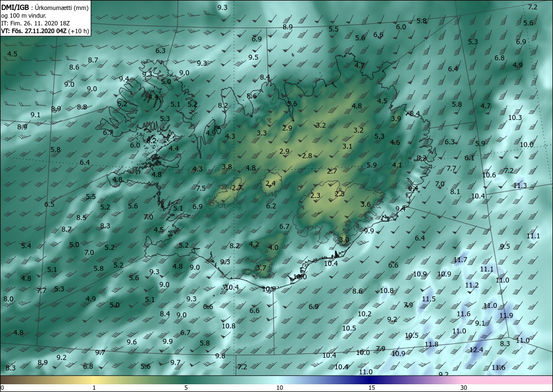The width and height of the screenshot is (553, 392).
Task: Select the 'VT: Fös. 27.11.2020 04Z' valid-time line
Action: coord(33,30)
